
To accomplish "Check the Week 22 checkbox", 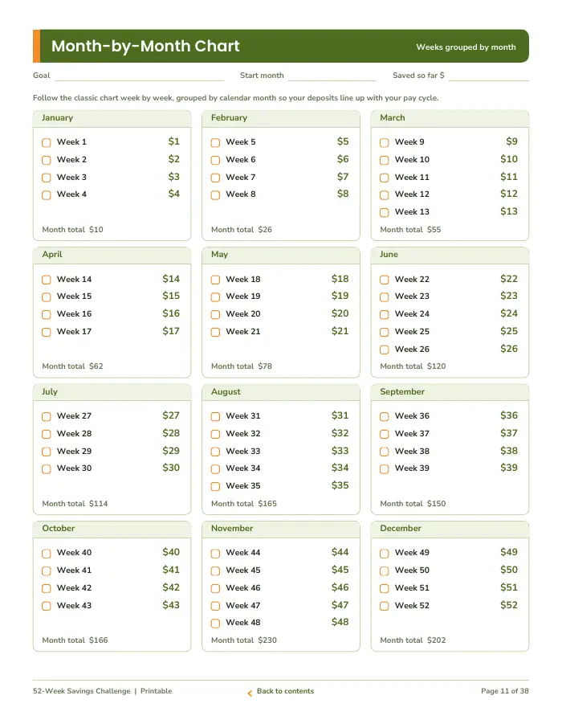I will coord(385,280).
